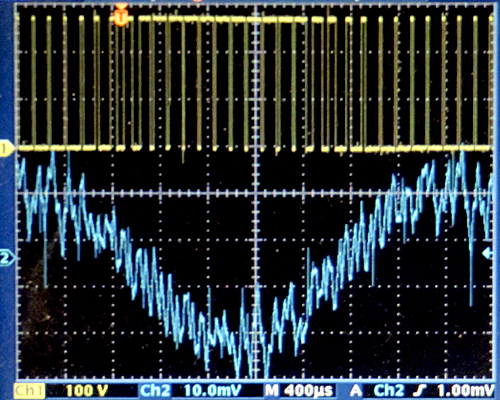The width and height of the screenshot is (500, 400).
Task: Click the yellow baseline glitch dipping below zero
Action: point(183,156)
